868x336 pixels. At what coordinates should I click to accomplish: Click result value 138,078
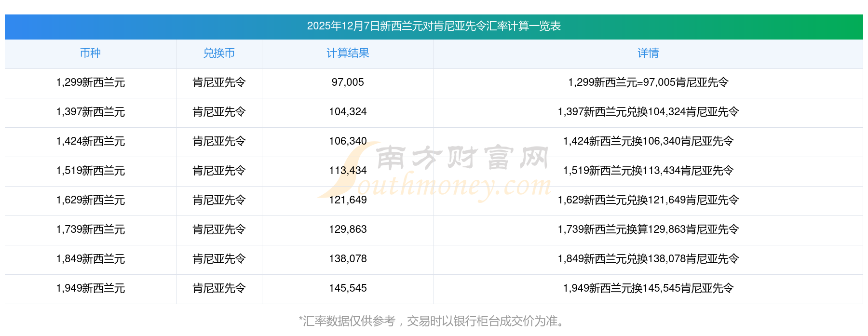(348, 259)
